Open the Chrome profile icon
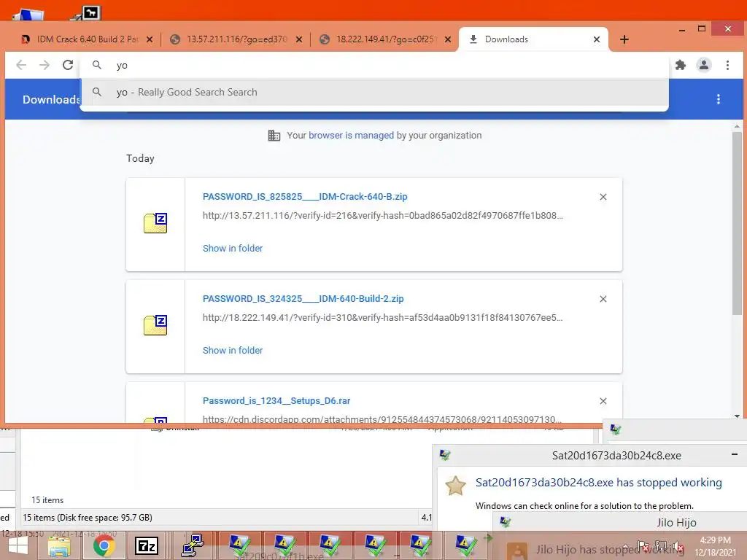Viewport: 747px width, 560px height. click(704, 65)
